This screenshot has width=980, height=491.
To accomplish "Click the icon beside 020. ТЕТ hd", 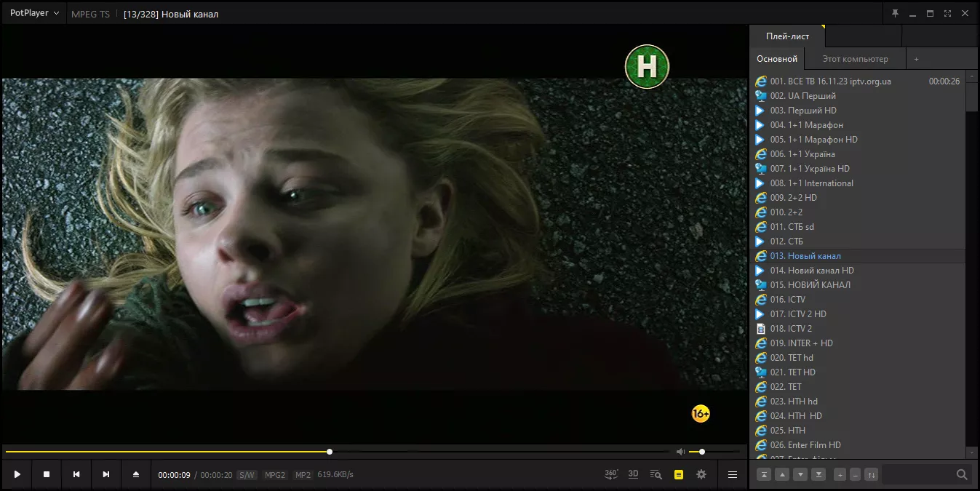I will click(x=761, y=358).
